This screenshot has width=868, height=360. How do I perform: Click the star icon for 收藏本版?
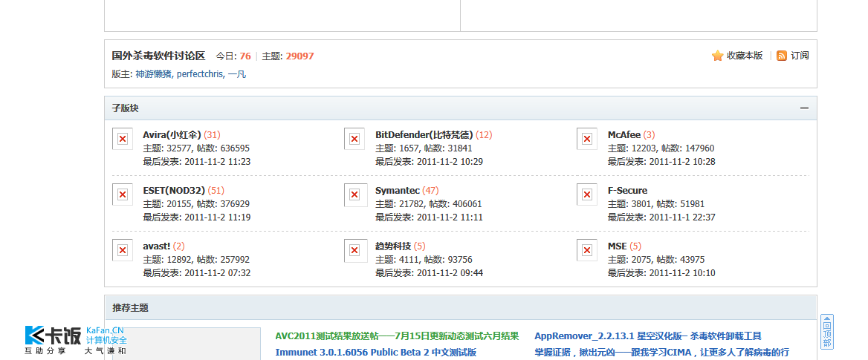[717, 56]
